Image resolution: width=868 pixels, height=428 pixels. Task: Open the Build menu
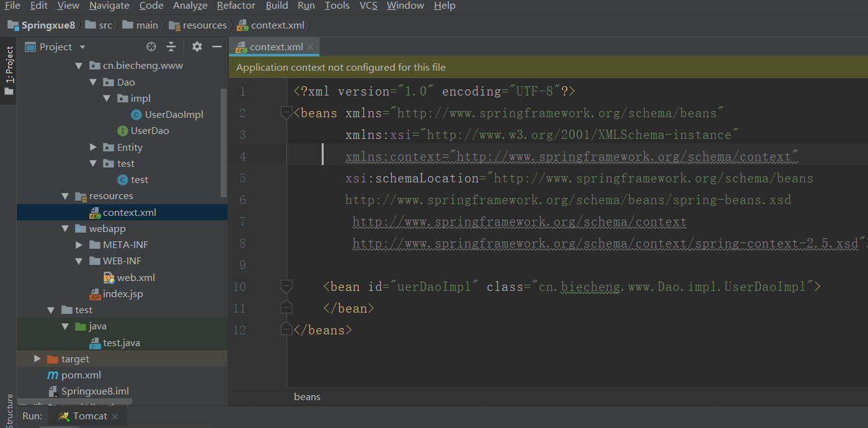click(277, 6)
